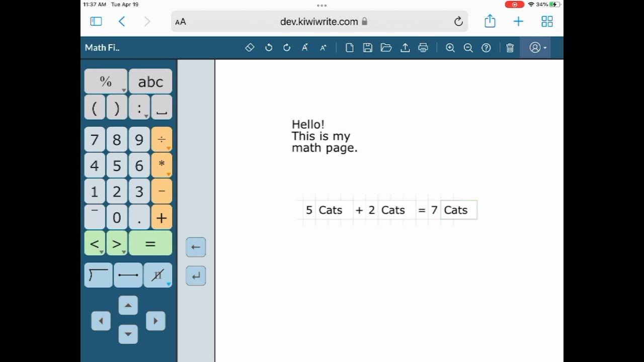Tap the number 2 key
Screen dimensions: 644x362
point(117,192)
